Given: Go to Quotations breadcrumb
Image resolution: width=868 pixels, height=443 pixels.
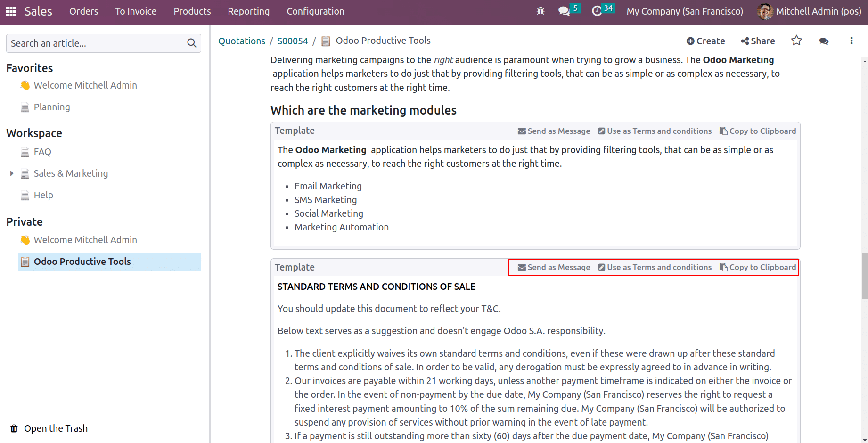Looking at the screenshot, I should (x=242, y=41).
